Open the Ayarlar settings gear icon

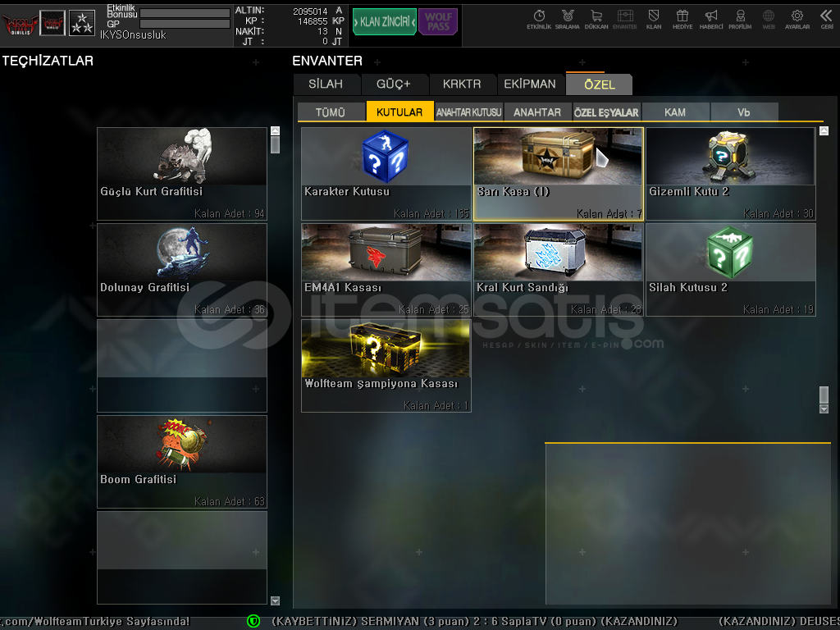point(797,20)
